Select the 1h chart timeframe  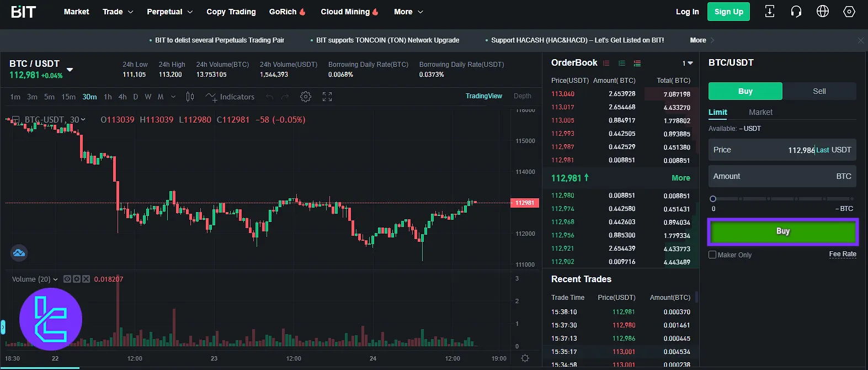108,97
